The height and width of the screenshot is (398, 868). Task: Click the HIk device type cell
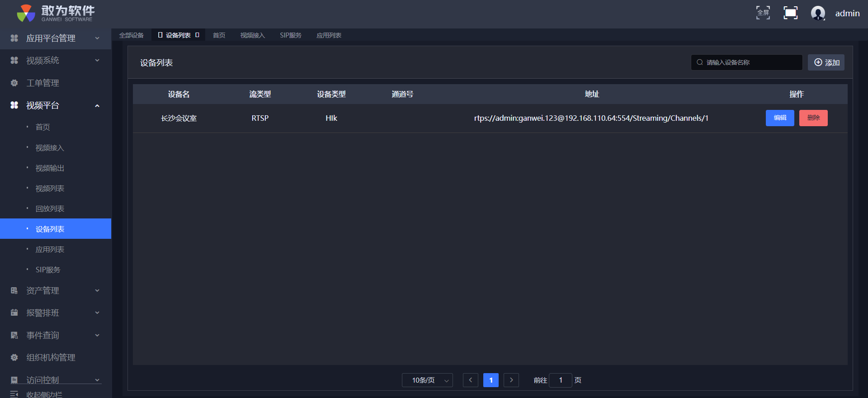[331, 118]
